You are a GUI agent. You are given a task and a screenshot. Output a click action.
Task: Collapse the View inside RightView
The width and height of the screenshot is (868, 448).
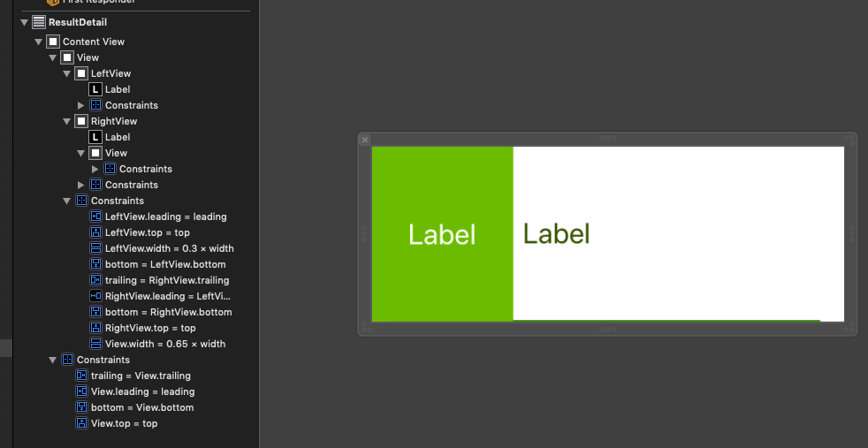point(80,153)
